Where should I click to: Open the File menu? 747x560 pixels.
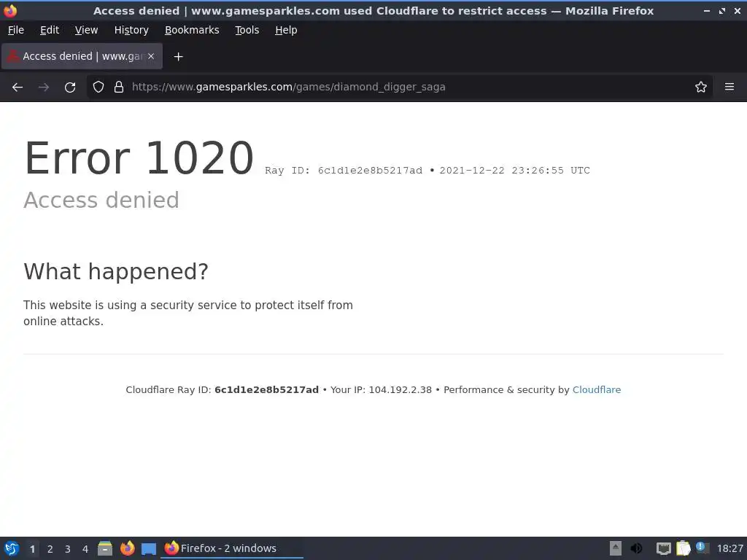click(16, 30)
